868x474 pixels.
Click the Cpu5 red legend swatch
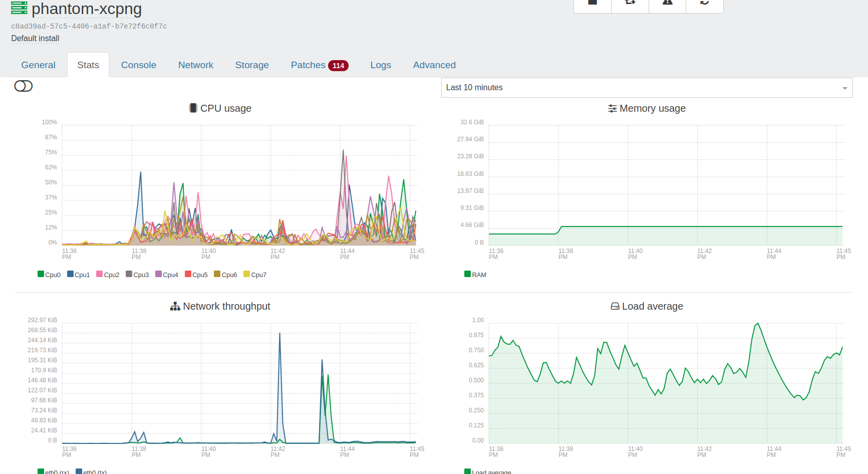pyautogui.click(x=188, y=274)
